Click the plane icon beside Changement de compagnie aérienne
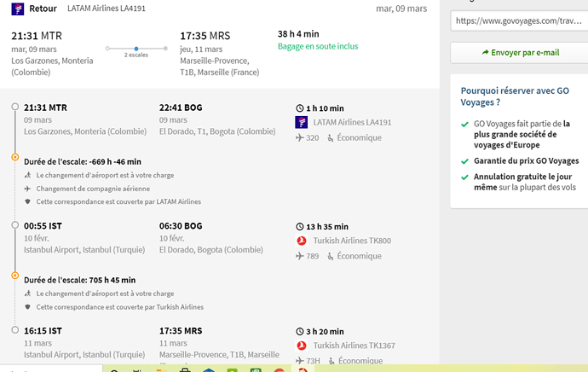This screenshot has height=372, width=588. [x=28, y=189]
